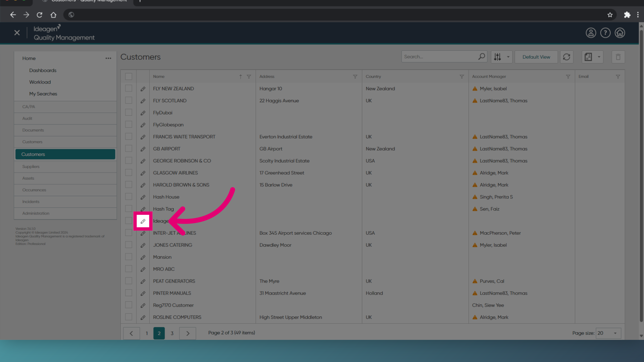The image size is (644, 362).
Task: Open browser extensions puzzle icon
Action: [627, 15]
